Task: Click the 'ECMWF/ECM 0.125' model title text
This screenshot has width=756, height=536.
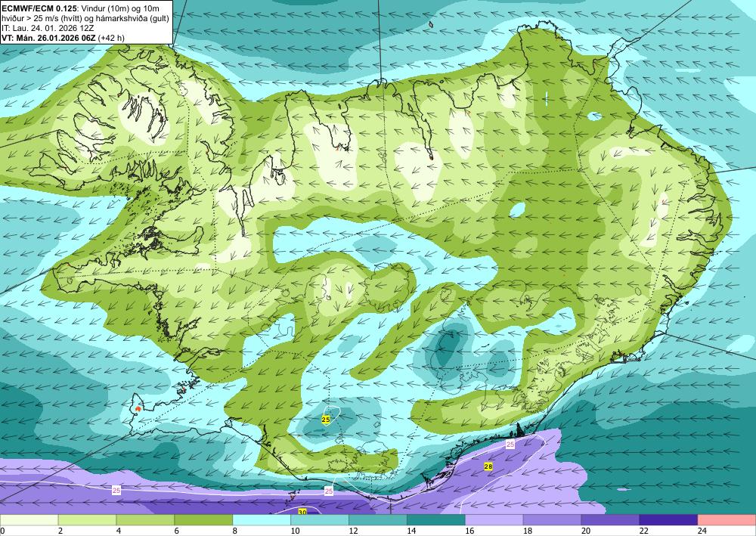Action: click(39, 8)
